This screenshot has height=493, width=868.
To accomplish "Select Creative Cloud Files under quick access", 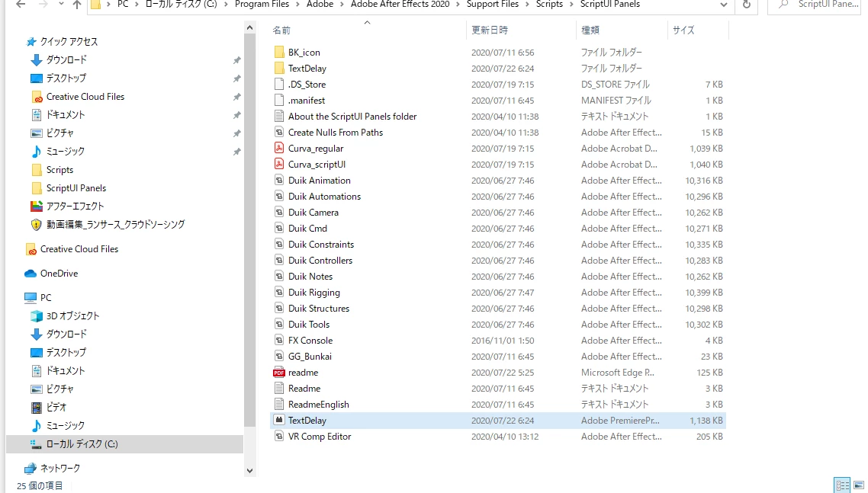I will point(85,97).
